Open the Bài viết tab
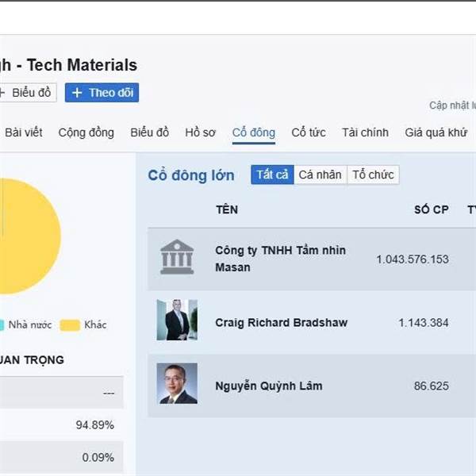 [24, 132]
